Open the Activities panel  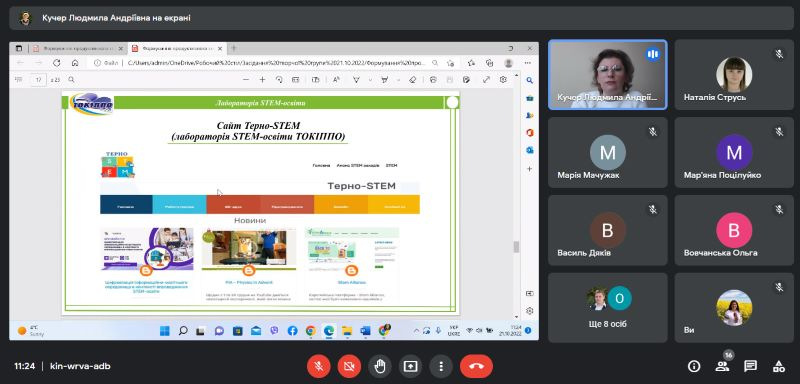coord(779,366)
